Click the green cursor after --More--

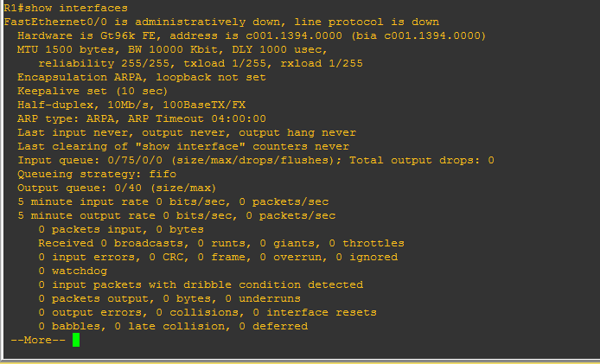click(76, 340)
